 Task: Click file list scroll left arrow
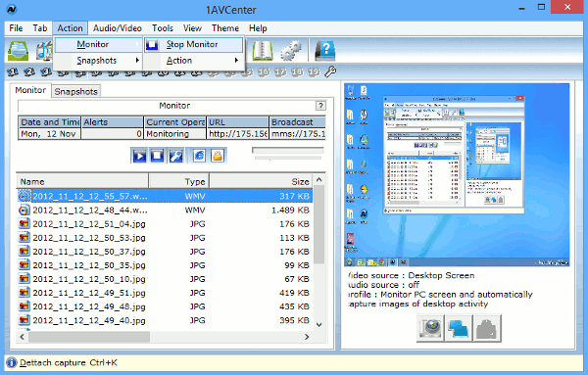coord(23,337)
